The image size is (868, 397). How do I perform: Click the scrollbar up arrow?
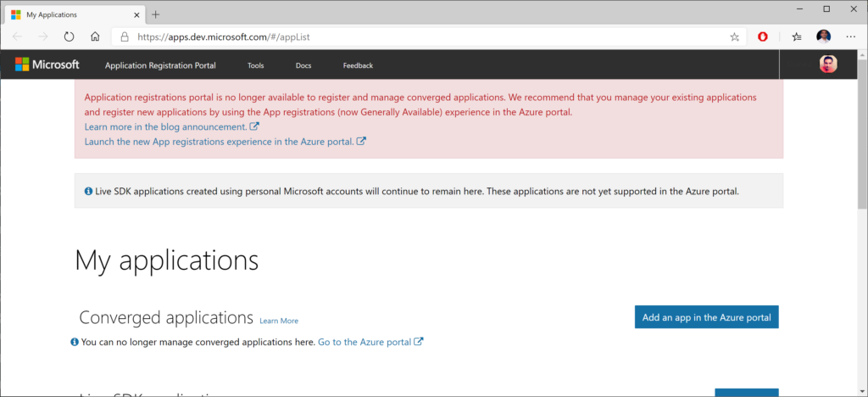coord(862,53)
